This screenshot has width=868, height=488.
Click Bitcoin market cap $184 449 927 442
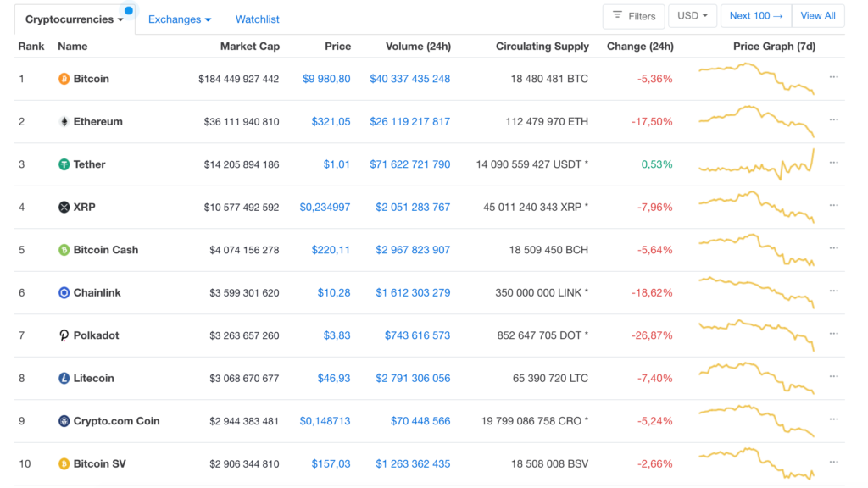(238, 79)
